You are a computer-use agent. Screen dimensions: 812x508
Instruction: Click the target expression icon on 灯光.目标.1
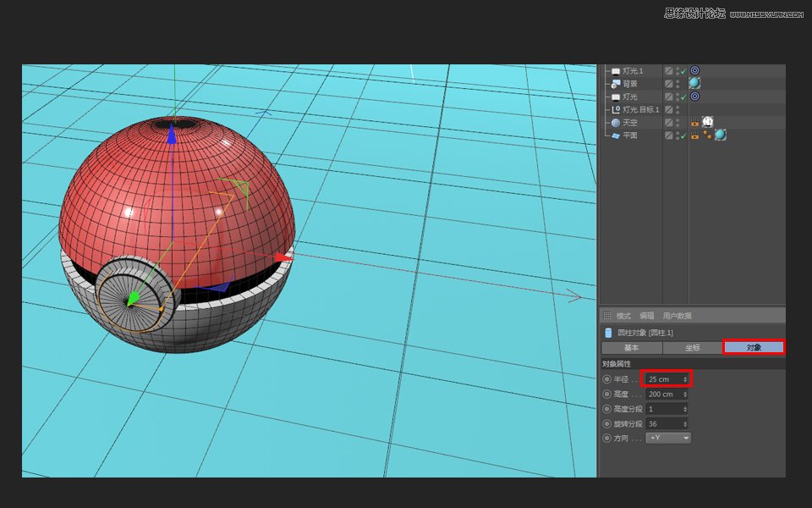(615, 108)
